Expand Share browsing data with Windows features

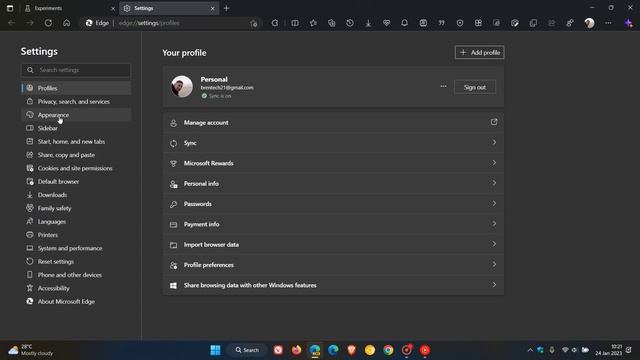click(333, 285)
